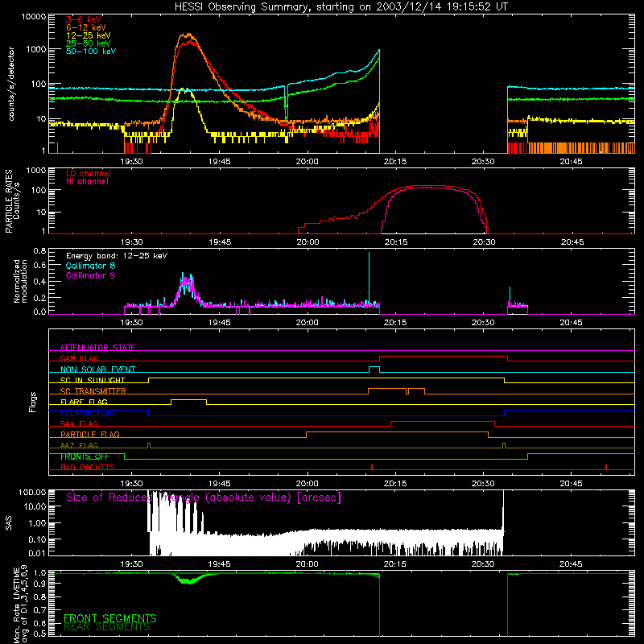Click the 10000 y-axis value in top panel
This screenshot has width=644, height=644.
pos(34,17)
